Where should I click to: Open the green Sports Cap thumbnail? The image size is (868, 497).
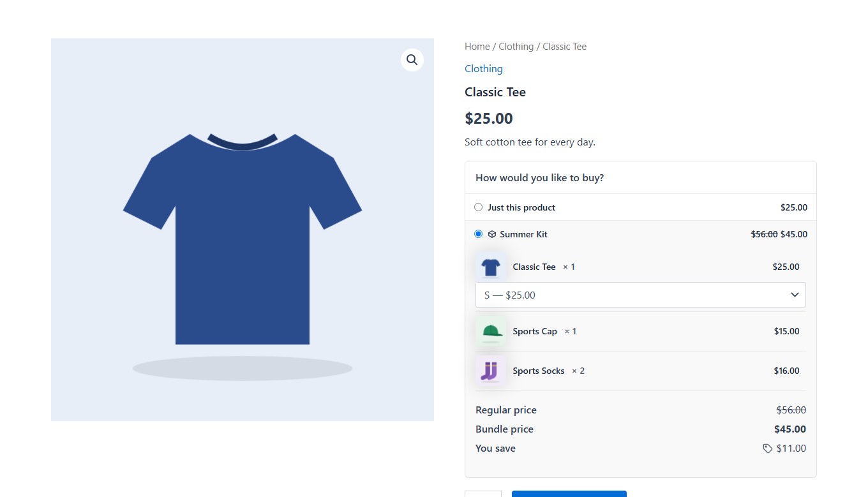click(x=491, y=331)
